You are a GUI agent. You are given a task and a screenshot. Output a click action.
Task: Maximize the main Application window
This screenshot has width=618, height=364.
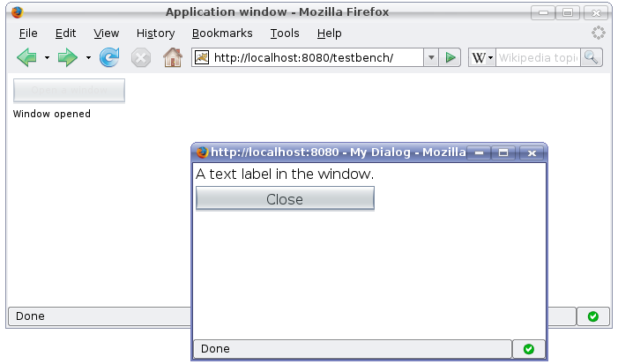pyautogui.click(x=568, y=13)
